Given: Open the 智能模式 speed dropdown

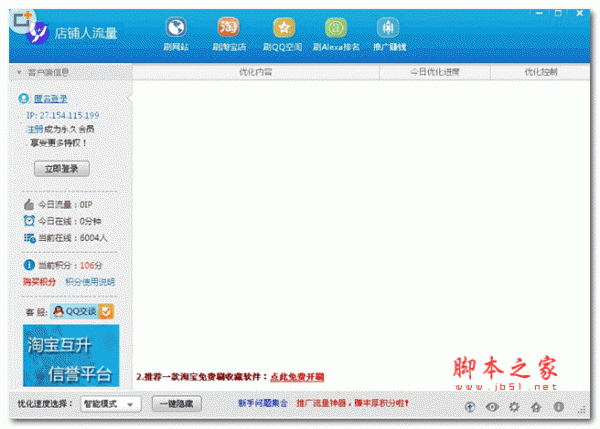Looking at the screenshot, I should pos(111,404).
